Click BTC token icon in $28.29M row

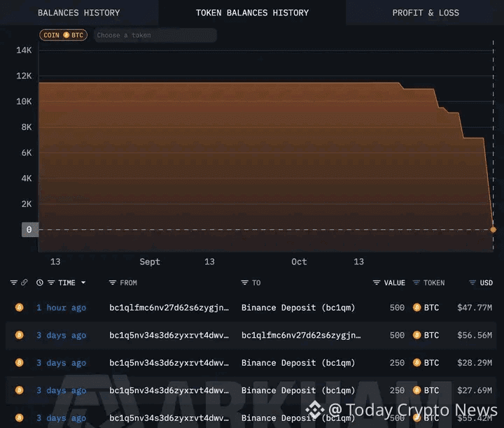coord(417,363)
